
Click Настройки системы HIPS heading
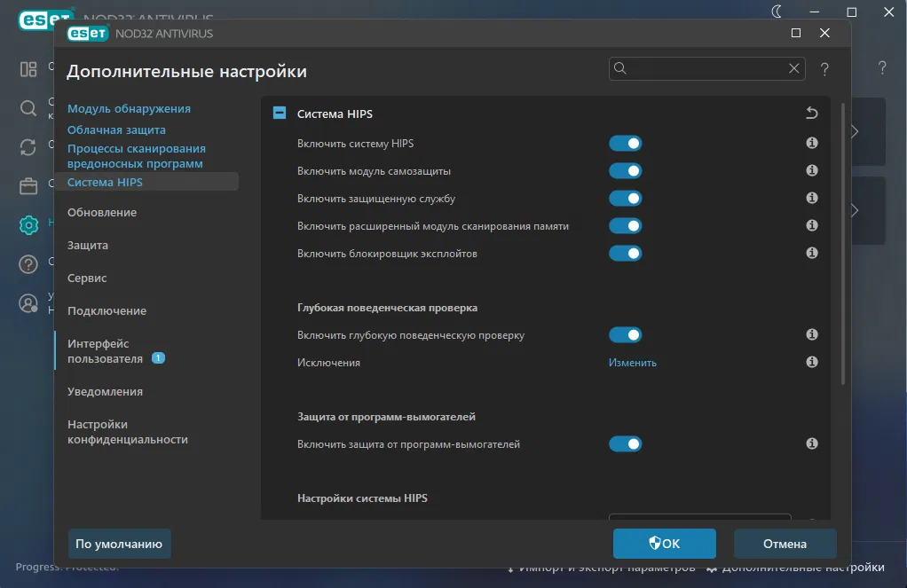(x=362, y=498)
